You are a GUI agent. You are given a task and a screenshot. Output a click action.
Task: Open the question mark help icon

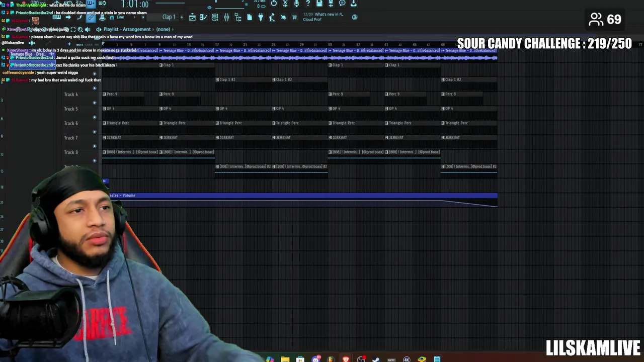point(308,4)
